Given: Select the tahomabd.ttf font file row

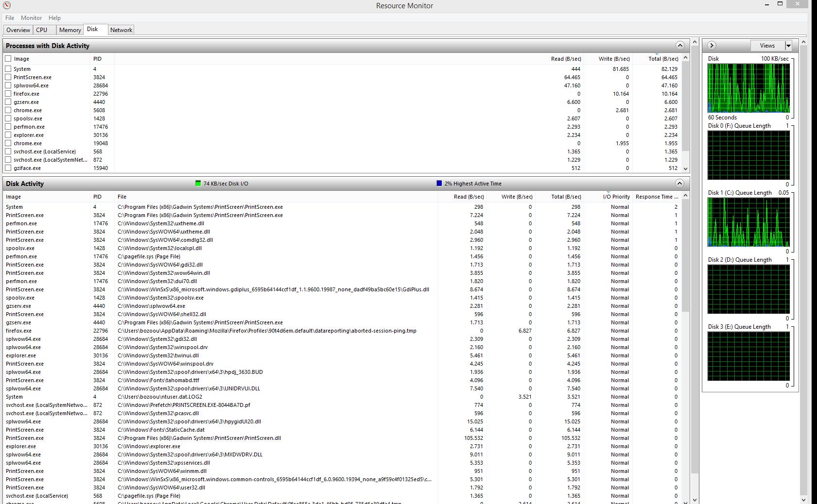Looking at the screenshot, I should pos(342,380).
